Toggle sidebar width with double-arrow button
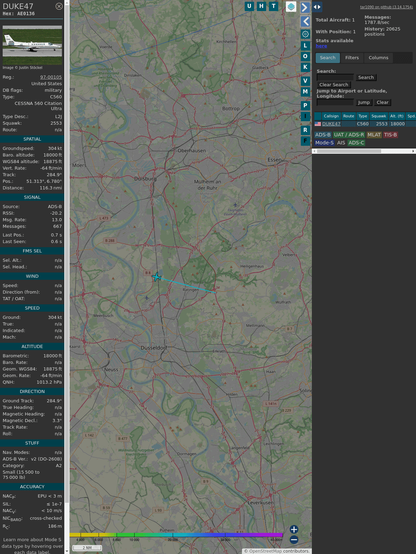Screen dimensions: 416x554 click(x=317, y=7)
